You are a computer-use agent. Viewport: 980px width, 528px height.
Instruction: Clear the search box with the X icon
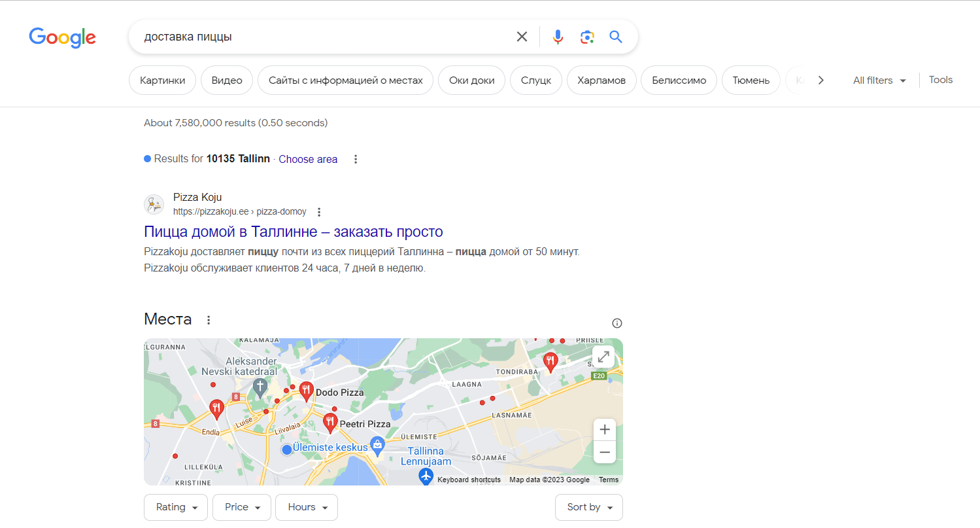point(522,37)
